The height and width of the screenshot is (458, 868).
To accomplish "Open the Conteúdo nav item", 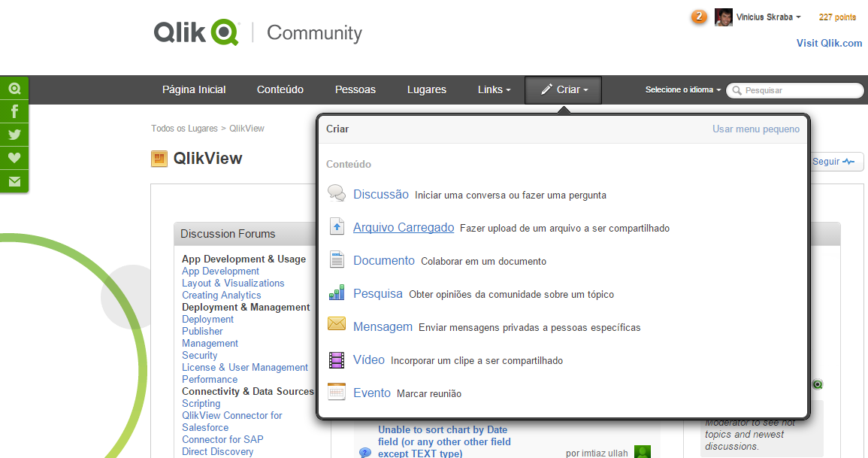I will pos(280,89).
